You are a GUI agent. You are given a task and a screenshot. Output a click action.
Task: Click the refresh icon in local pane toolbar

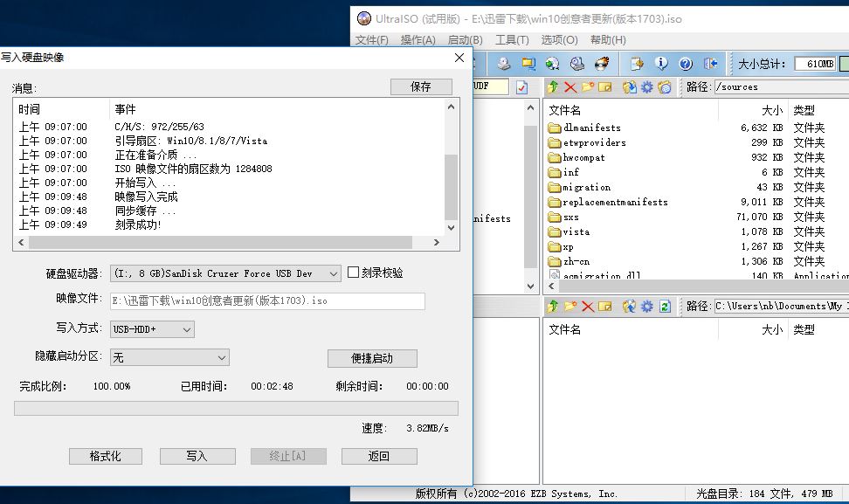click(665, 307)
